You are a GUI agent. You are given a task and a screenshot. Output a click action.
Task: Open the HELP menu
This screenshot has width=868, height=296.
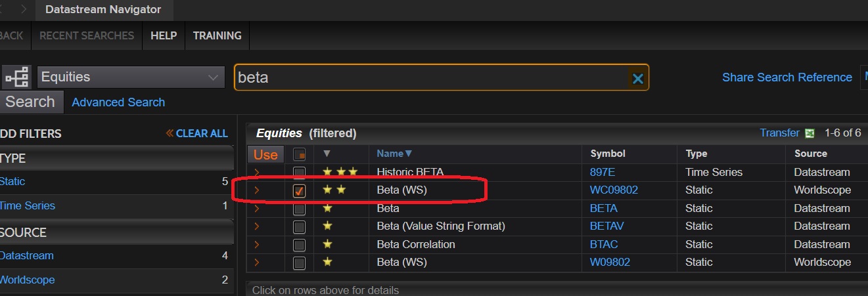164,35
